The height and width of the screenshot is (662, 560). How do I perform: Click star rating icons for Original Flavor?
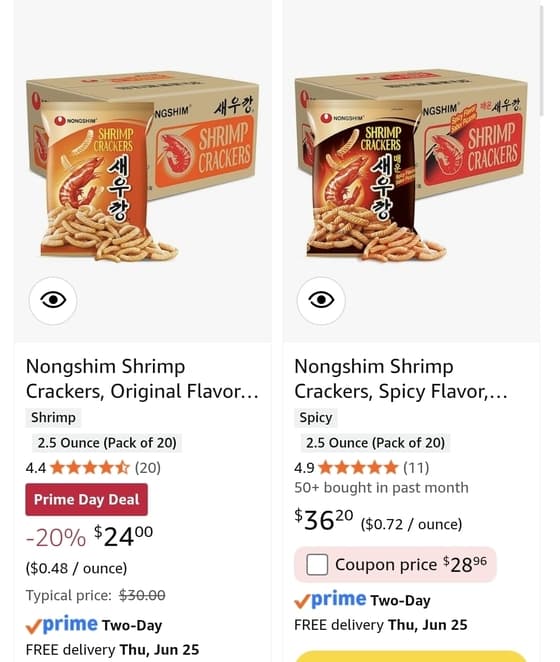coord(90,468)
